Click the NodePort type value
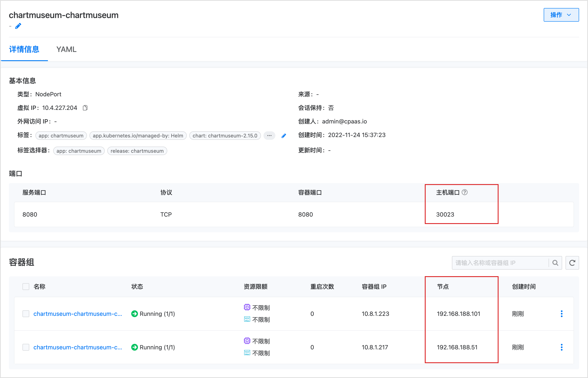 click(x=48, y=94)
